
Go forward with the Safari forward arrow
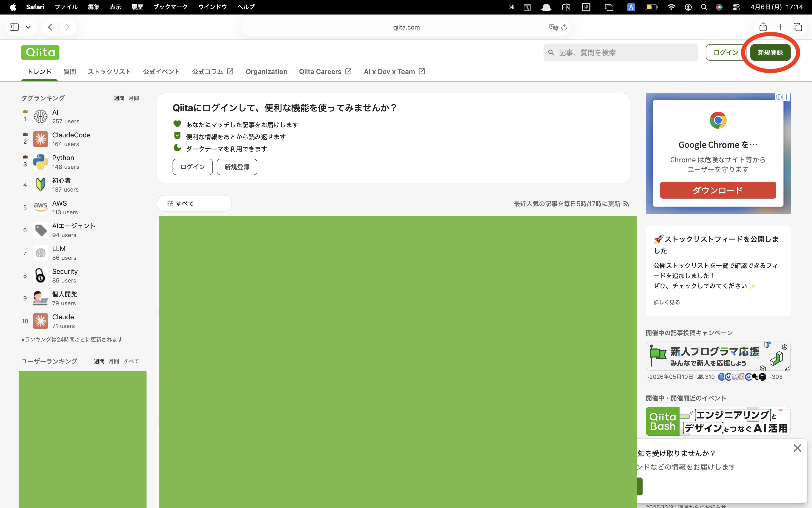coord(67,27)
